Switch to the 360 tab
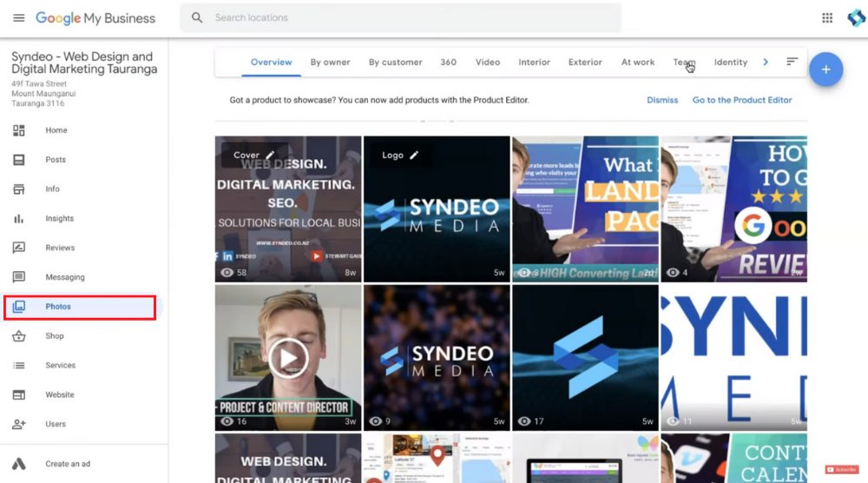 [x=449, y=62]
